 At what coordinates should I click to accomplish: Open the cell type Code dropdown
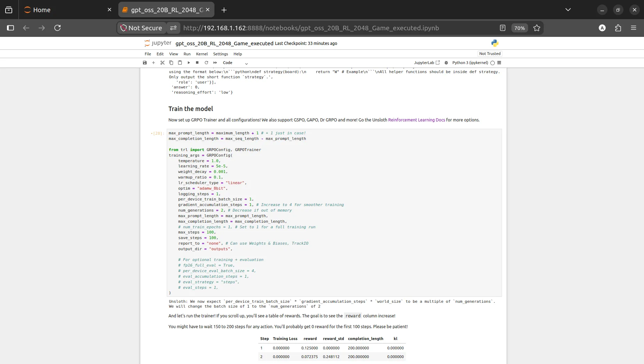[x=235, y=63]
